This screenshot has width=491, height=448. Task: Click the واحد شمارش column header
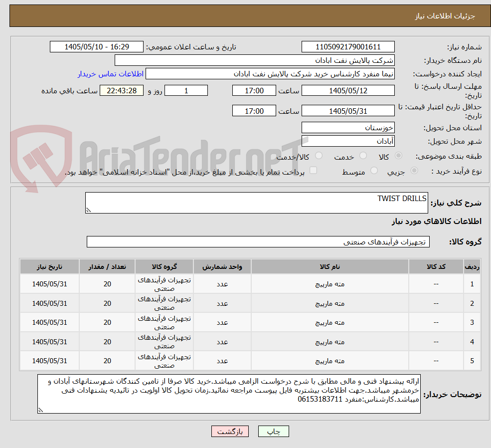(x=222, y=266)
